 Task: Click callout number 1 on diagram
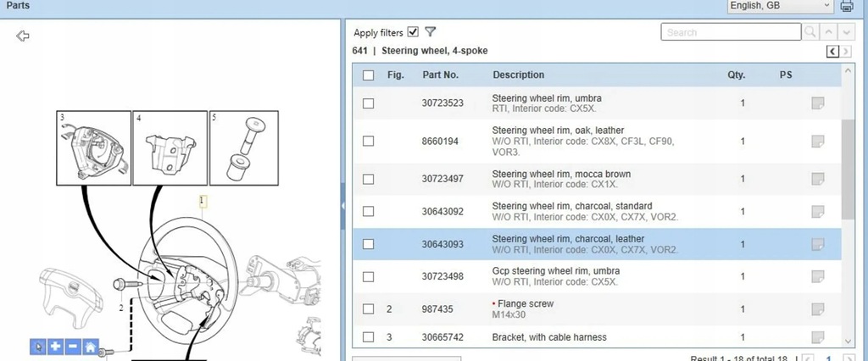point(203,200)
